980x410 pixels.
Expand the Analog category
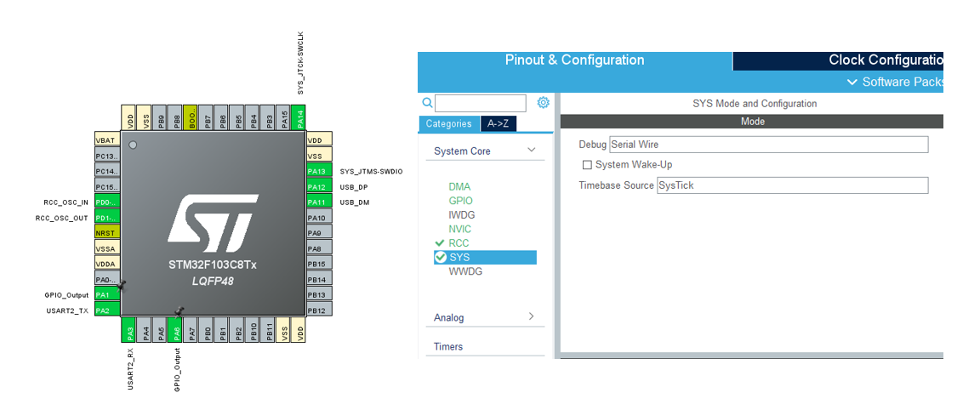pyautogui.click(x=531, y=316)
